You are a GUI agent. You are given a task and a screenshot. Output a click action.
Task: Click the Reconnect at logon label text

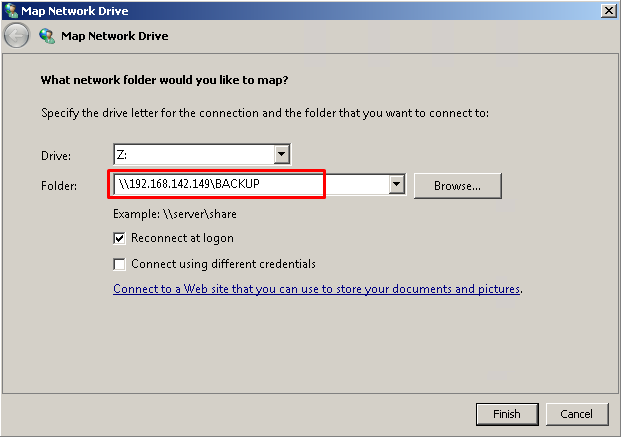pos(183,238)
